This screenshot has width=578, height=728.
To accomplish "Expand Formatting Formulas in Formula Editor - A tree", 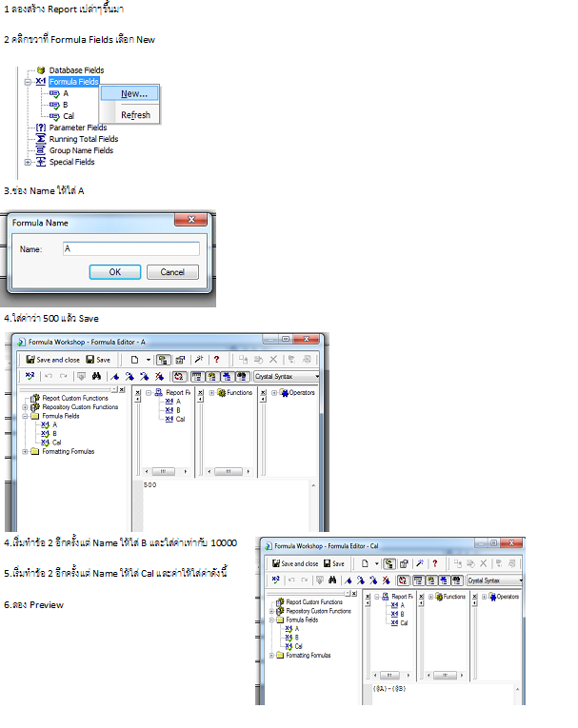I will coord(25,452).
